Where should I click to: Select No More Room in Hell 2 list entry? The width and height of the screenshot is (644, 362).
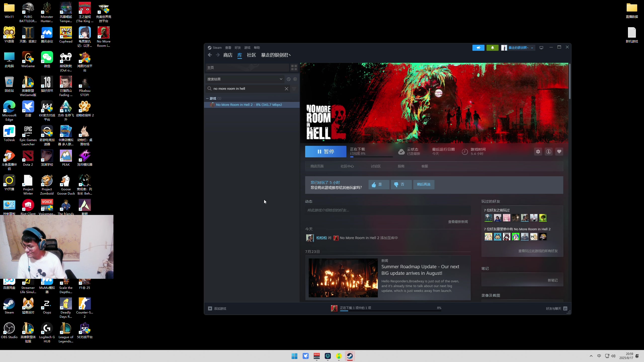click(x=252, y=105)
